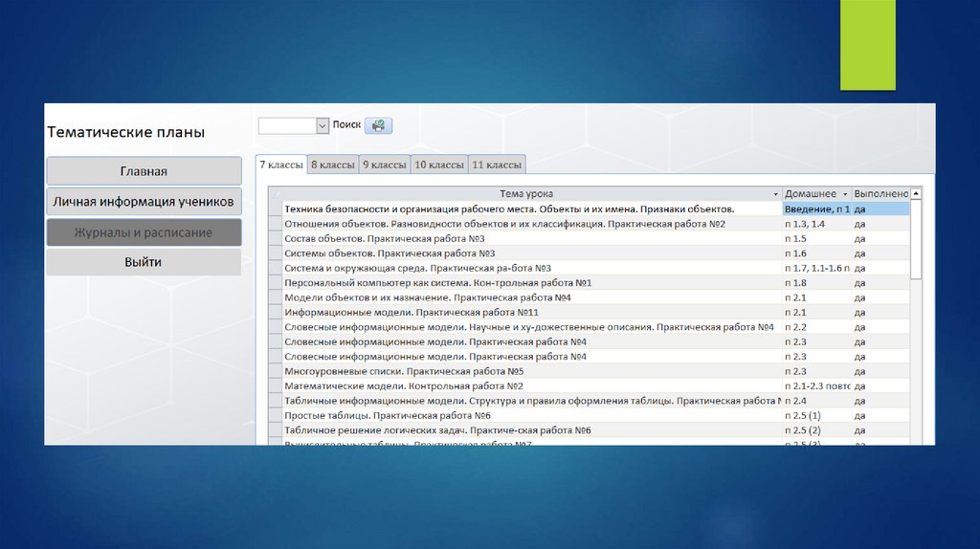Screen dimensions: 980x549
Task: Click the Выйти button
Action: click(144, 262)
